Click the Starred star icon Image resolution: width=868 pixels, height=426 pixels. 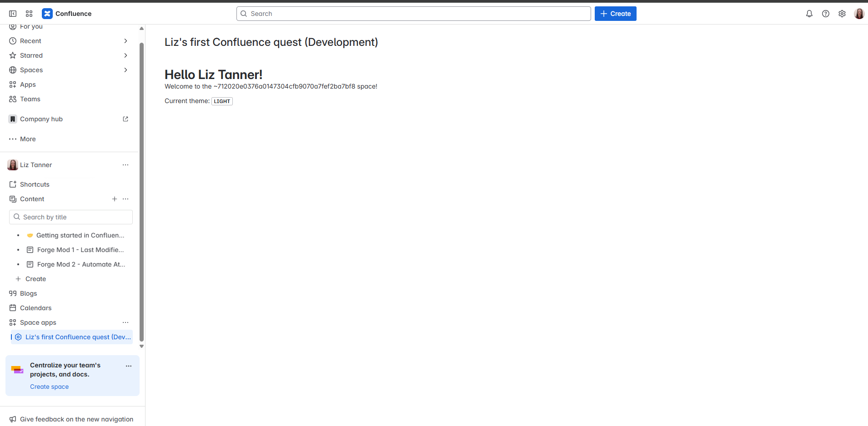pyautogui.click(x=13, y=55)
